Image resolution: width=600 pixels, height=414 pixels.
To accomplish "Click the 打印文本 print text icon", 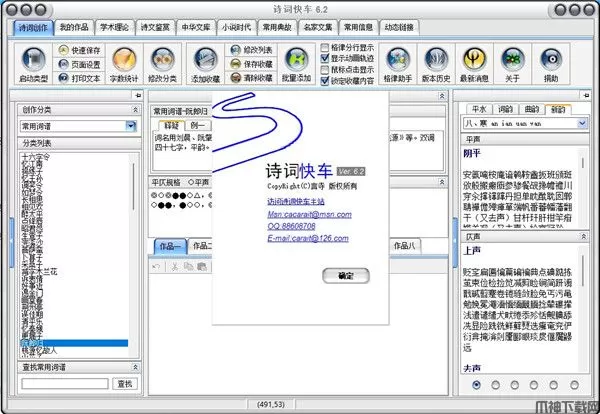I will pos(64,78).
